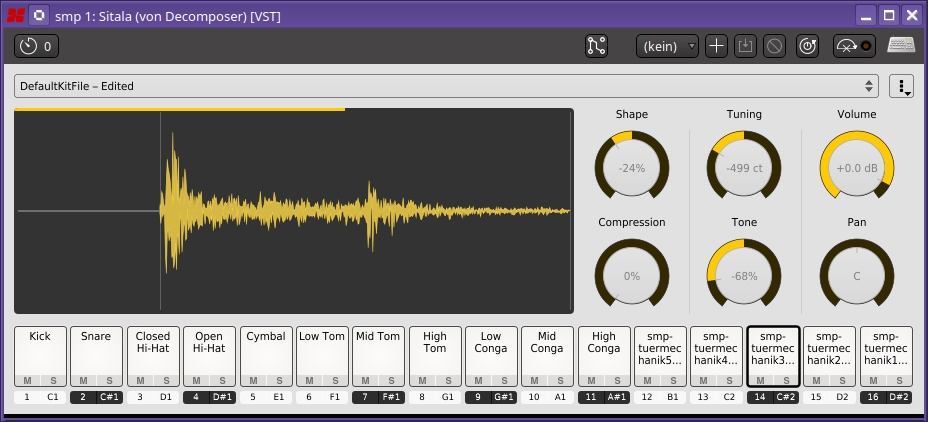The width and height of the screenshot is (928, 422).
Task: Click the Tuning knob showing -499 ct
Action: point(744,168)
